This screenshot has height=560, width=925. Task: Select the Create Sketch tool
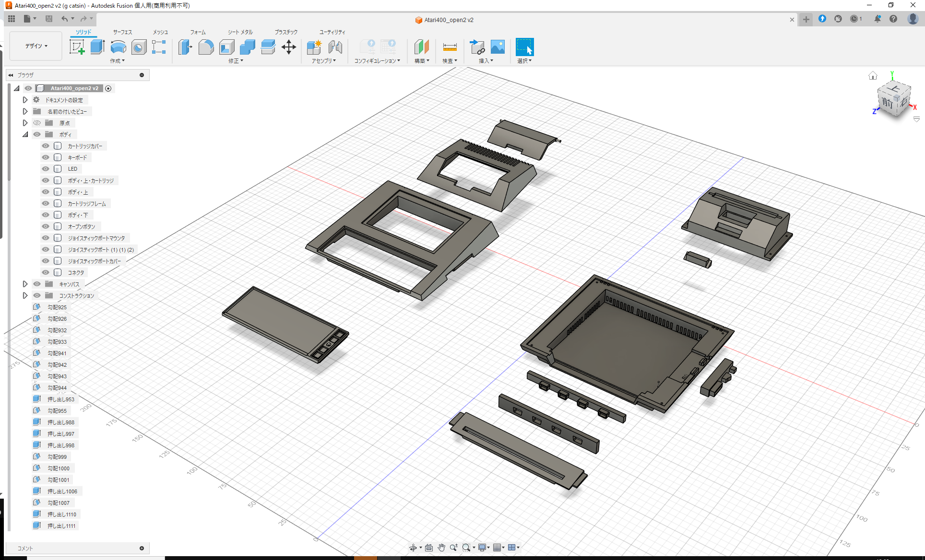click(x=77, y=47)
